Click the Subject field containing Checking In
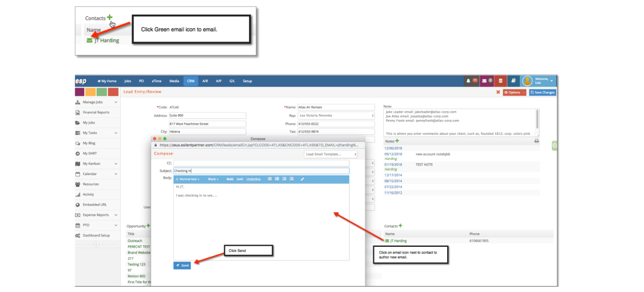This screenshot has width=644, height=292. 261,171
